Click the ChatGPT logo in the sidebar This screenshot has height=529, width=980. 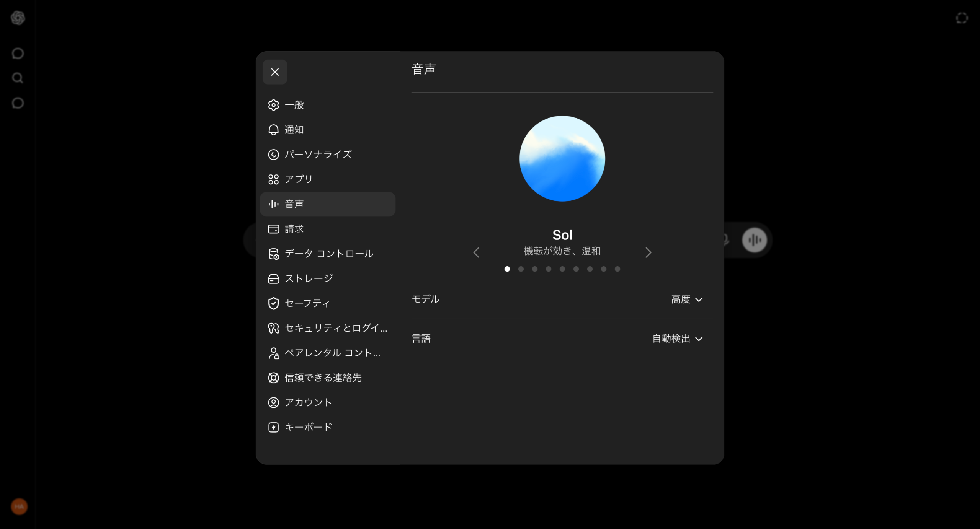pos(18,18)
